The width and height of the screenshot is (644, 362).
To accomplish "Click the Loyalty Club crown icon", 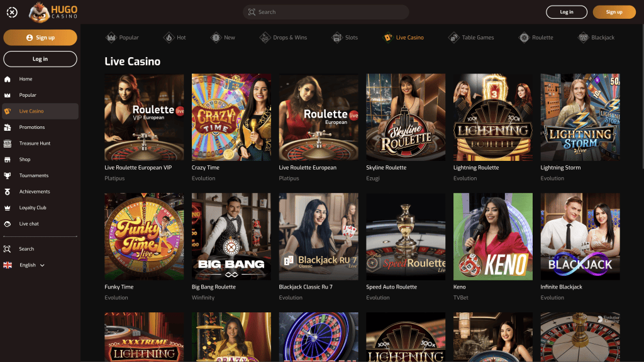I will [8, 207].
